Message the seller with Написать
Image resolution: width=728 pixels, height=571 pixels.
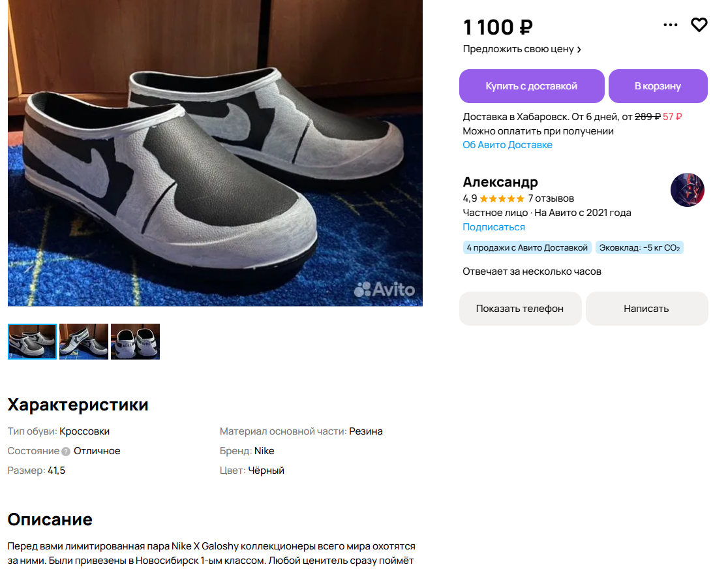(x=646, y=309)
